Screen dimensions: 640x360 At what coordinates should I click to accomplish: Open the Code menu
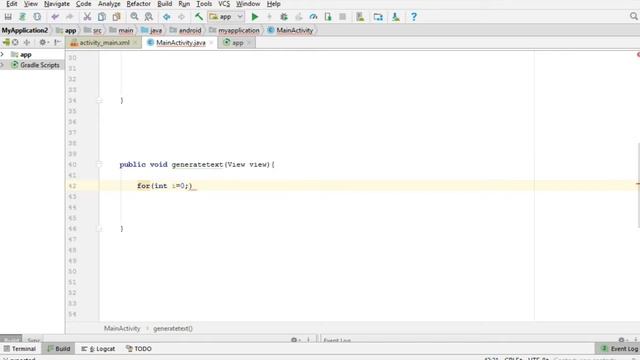(84, 4)
